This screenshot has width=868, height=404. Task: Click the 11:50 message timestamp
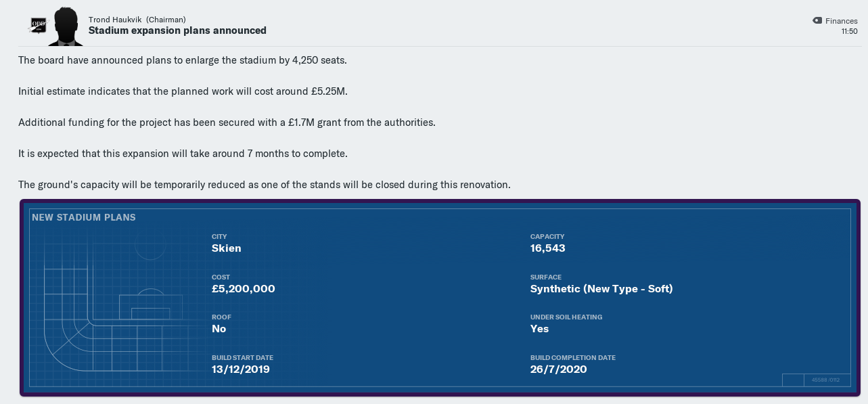coord(849,32)
